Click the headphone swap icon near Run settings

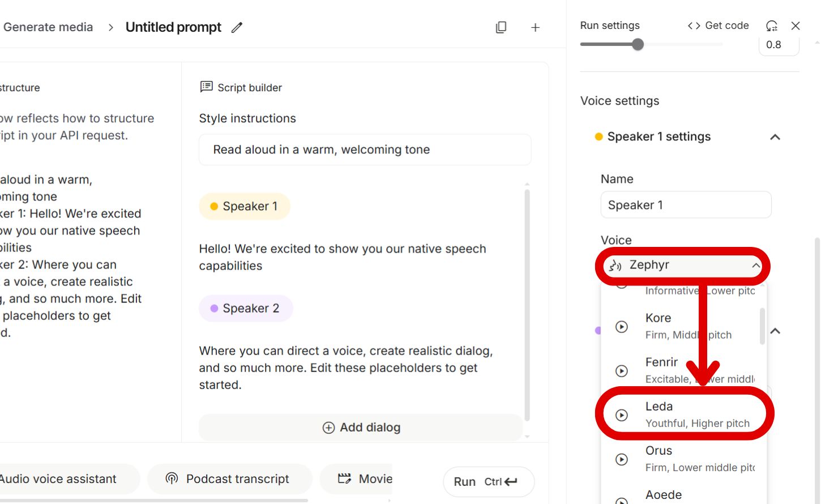(771, 25)
